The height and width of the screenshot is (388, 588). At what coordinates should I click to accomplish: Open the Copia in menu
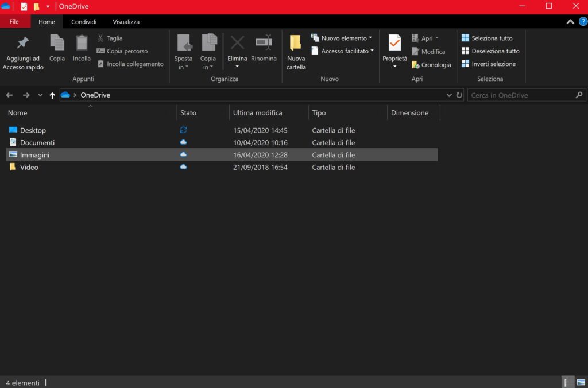[208, 52]
